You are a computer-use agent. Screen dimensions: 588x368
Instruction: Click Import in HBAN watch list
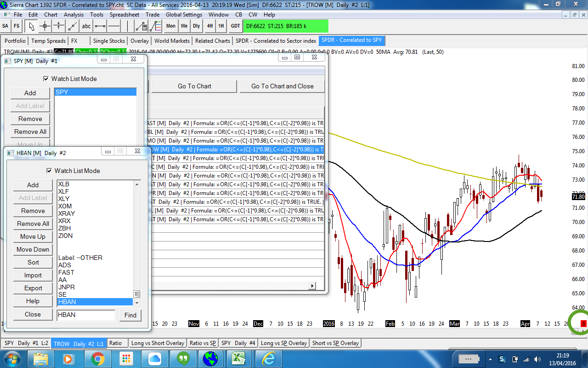tap(33, 275)
